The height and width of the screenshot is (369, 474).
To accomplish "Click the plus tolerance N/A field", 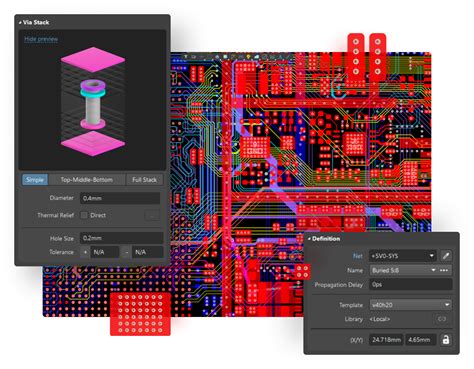I will [x=105, y=252].
